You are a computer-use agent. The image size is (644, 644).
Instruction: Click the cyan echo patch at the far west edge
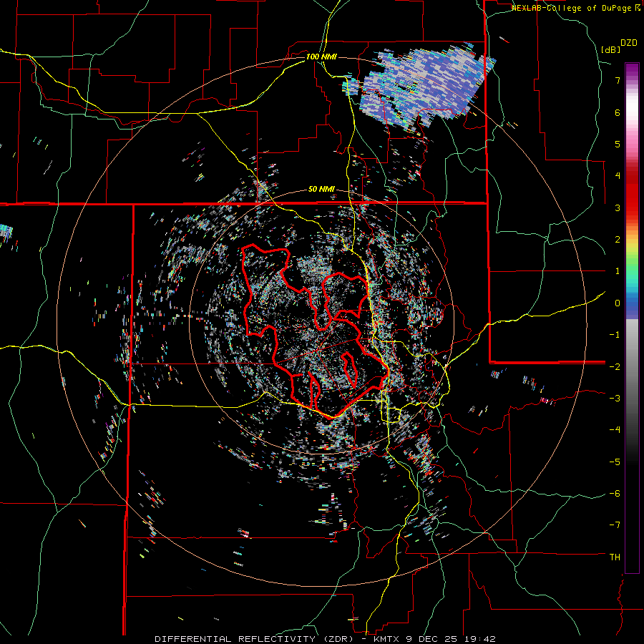6,233
